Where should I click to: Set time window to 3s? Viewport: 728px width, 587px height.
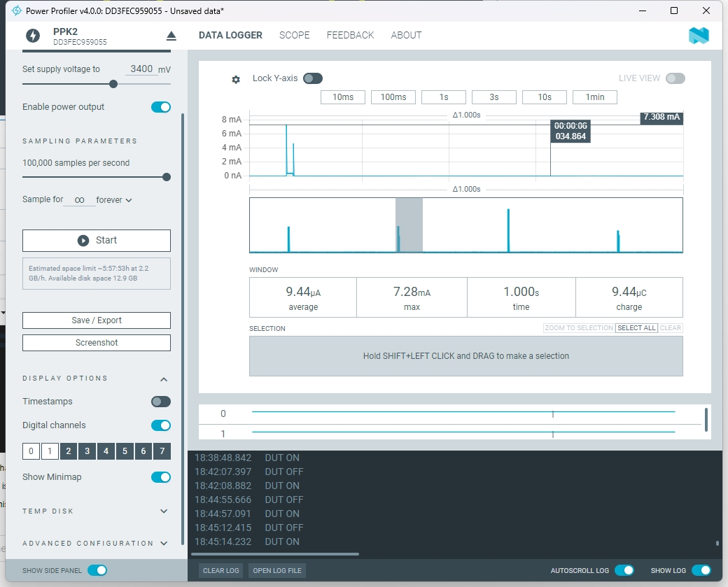pyautogui.click(x=494, y=97)
